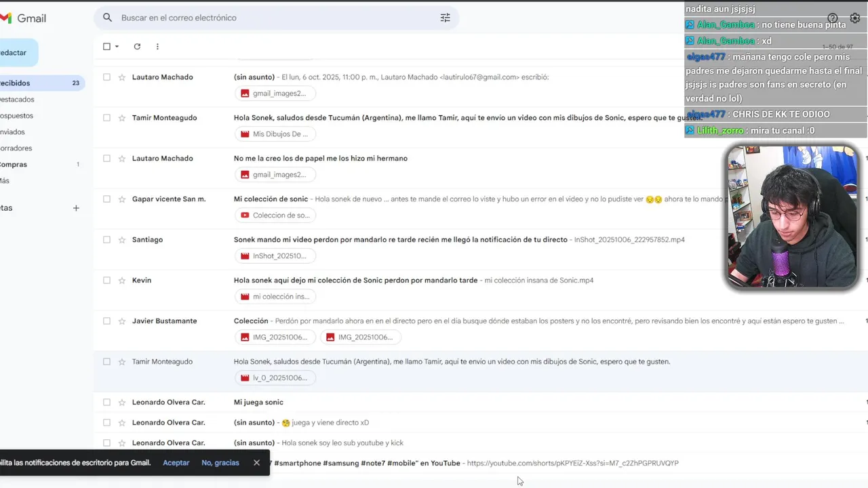Expand the select-all dropdown arrow
The width and height of the screenshot is (868, 488).
click(x=117, y=47)
